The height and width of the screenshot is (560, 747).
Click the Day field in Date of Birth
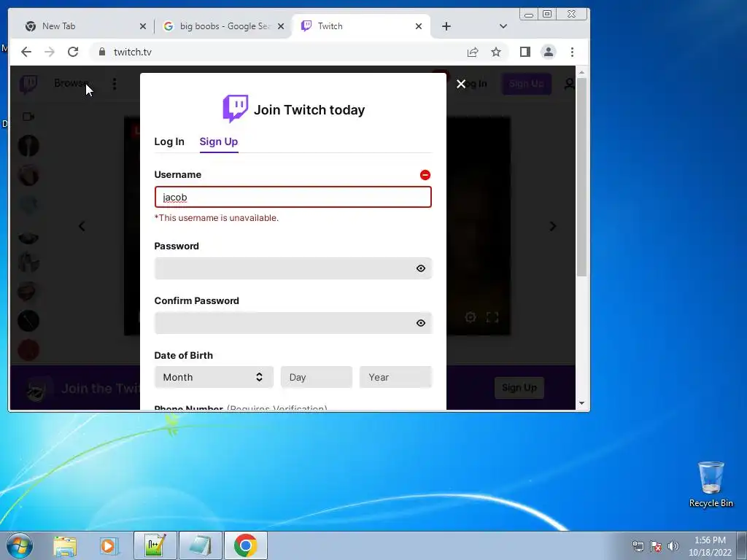coord(317,377)
